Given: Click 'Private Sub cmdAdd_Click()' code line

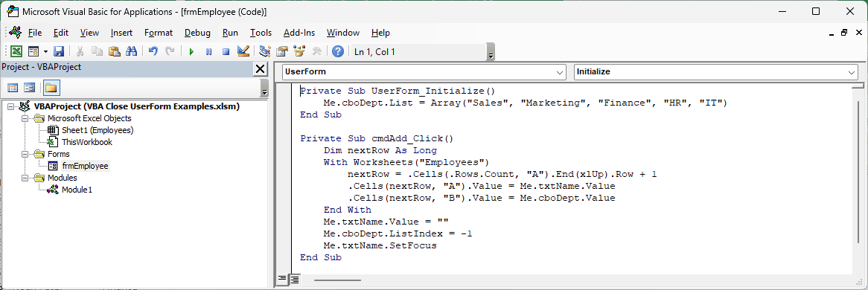Looking at the screenshot, I should (377, 138).
